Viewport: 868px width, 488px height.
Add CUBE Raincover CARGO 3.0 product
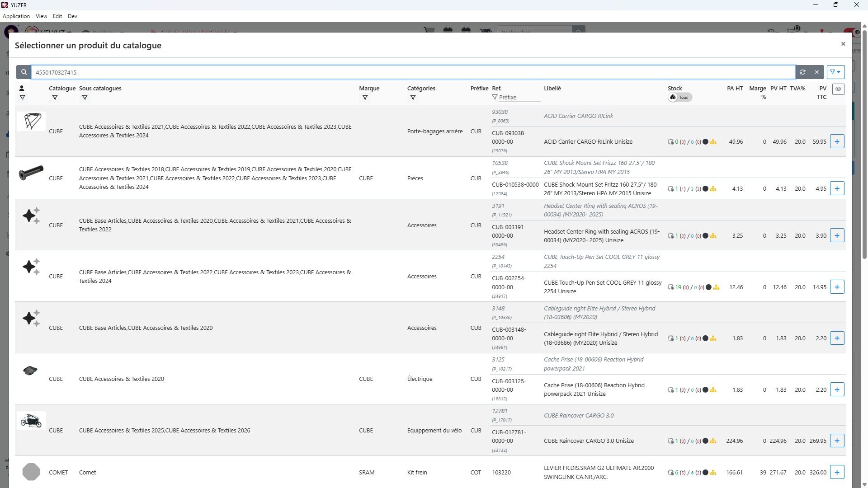[837, 441]
